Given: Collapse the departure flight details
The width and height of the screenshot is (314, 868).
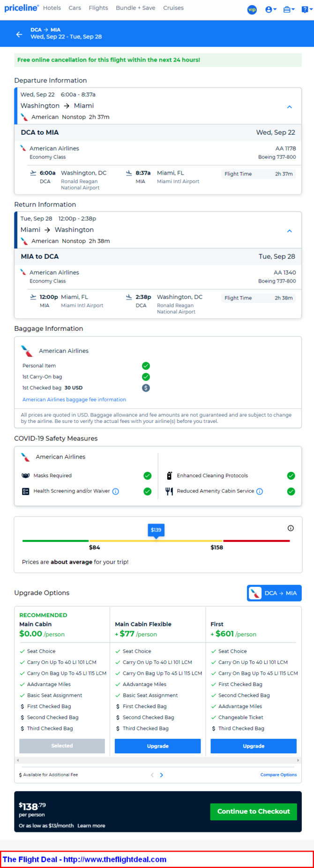Looking at the screenshot, I should click(290, 107).
